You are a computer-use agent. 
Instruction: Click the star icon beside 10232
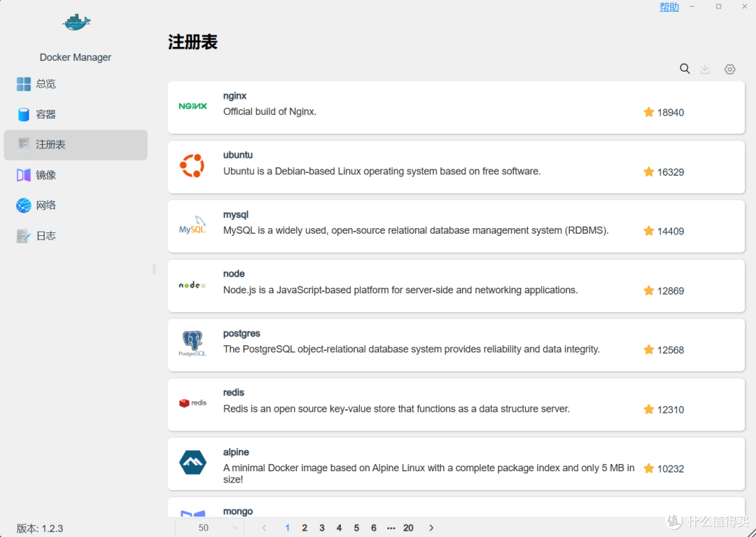pos(649,468)
